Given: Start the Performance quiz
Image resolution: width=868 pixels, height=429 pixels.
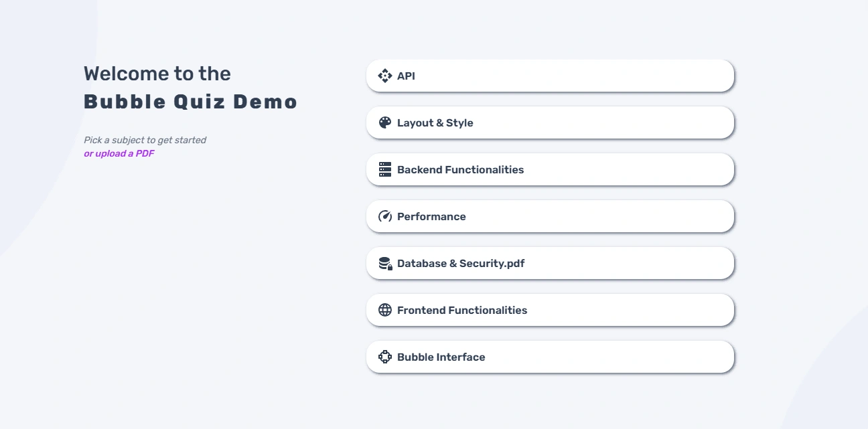Looking at the screenshot, I should (x=550, y=216).
